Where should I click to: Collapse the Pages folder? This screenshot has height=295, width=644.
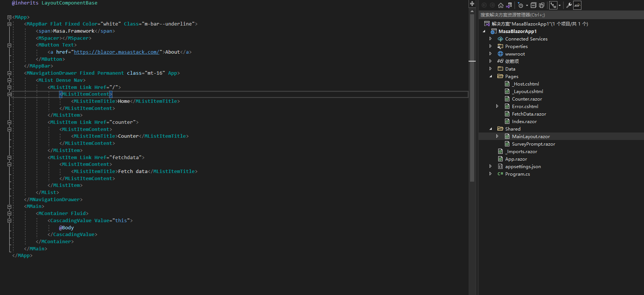coord(490,76)
